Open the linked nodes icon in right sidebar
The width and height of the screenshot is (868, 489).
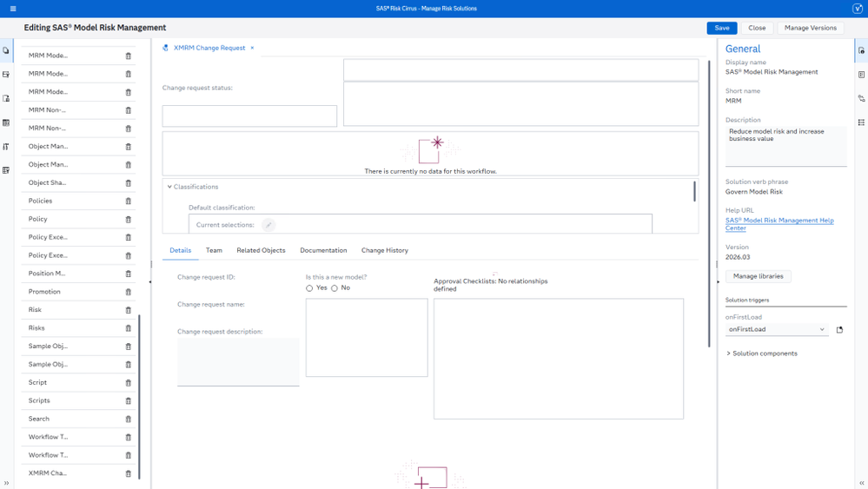tap(861, 98)
